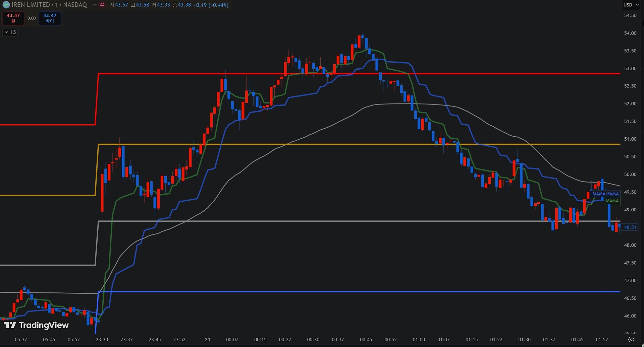Screen dimensions: 644x347
Task: Click the 23:30 time axis label
Action: tap(102, 340)
